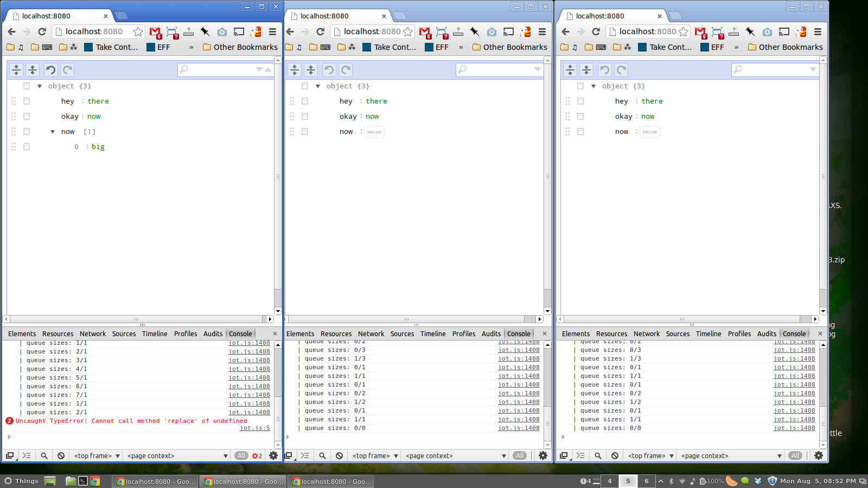
Task: Switch to workspace 6 in panel
Action: [x=646, y=481]
